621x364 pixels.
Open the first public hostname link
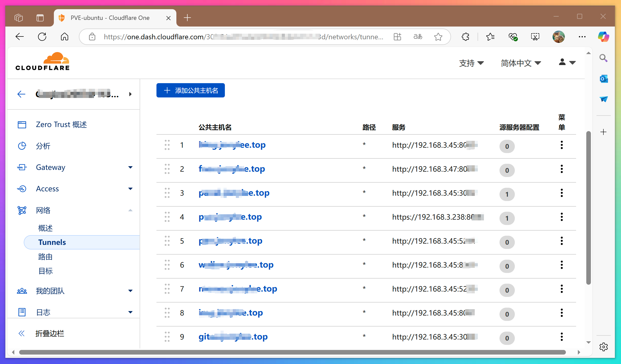[x=232, y=145]
